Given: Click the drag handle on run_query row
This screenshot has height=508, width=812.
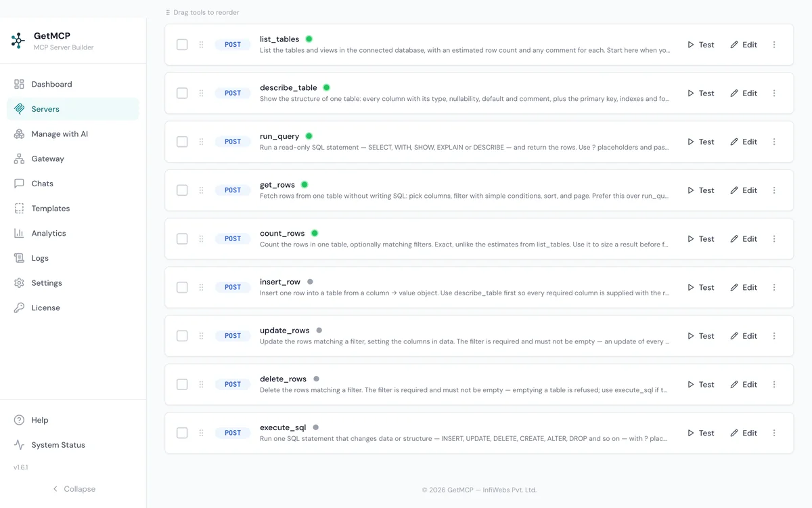Looking at the screenshot, I should click(201, 142).
